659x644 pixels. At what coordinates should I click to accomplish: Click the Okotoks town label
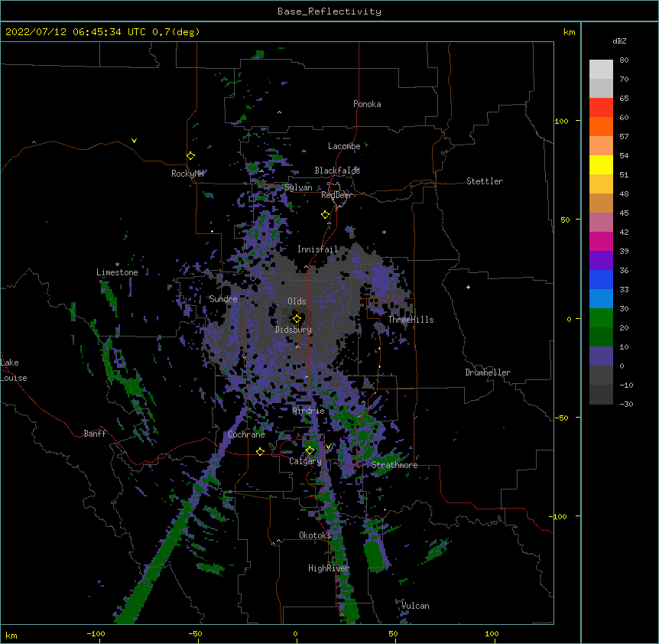coord(315,535)
